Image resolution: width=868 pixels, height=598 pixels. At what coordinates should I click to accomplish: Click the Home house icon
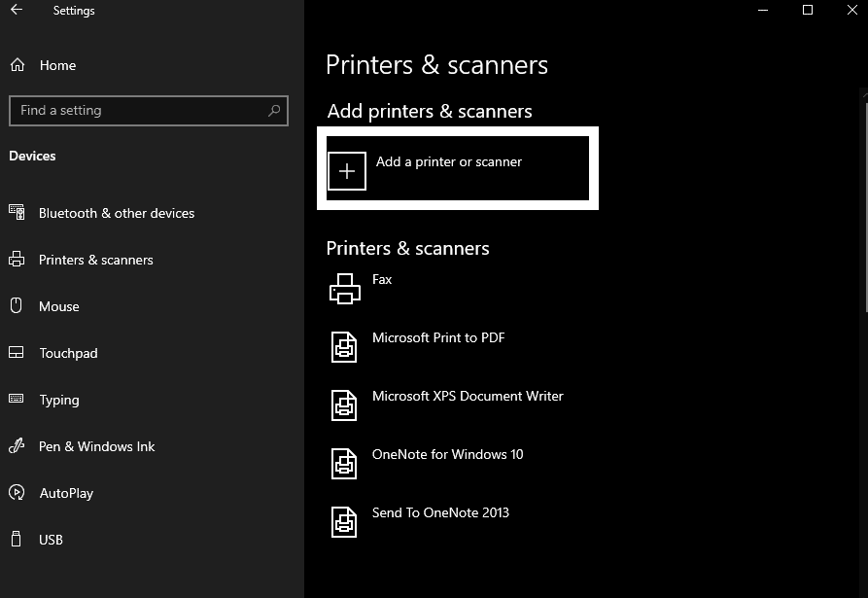click(17, 65)
